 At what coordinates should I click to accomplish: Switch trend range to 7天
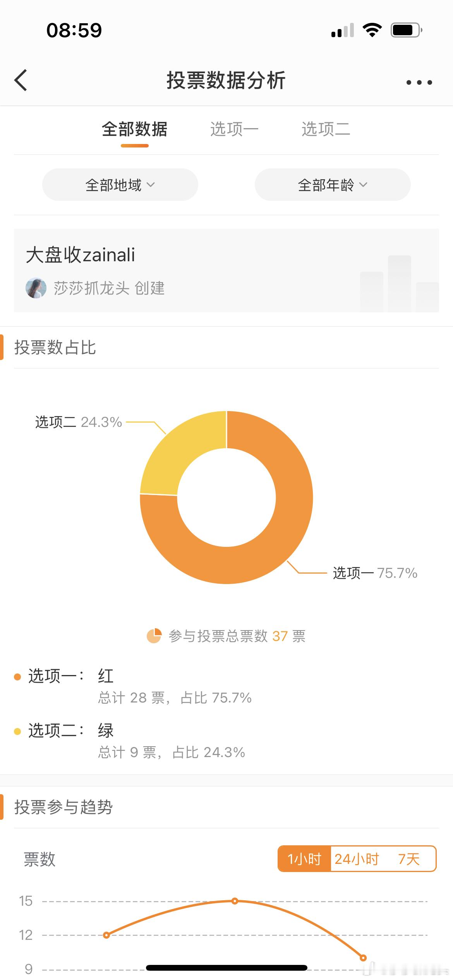pyautogui.click(x=409, y=859)
